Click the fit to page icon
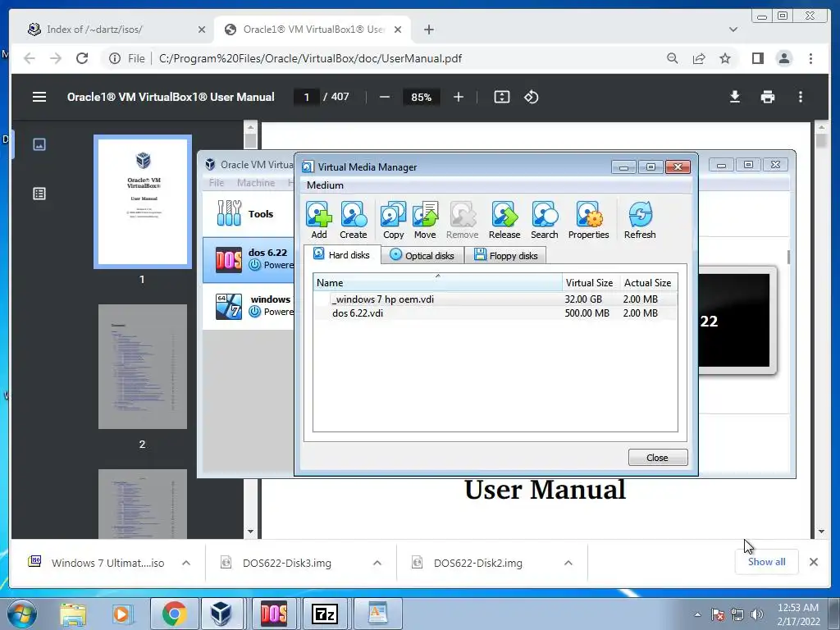The image size is (840, 630). [x=501, y=97]
